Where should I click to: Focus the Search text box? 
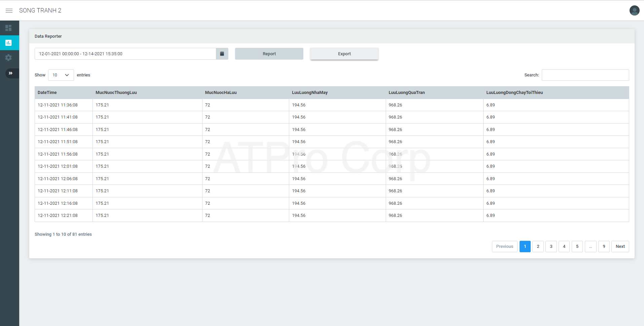(x=585, y=75)
